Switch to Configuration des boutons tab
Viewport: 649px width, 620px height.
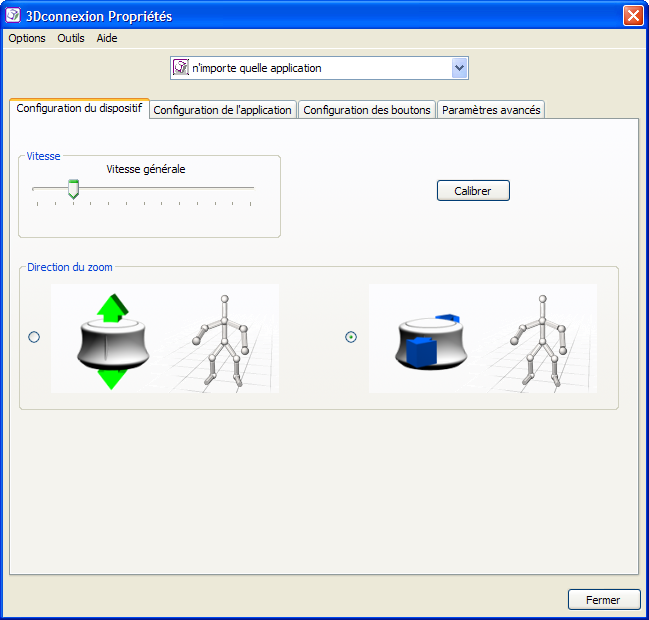click(x=367, y=110)
